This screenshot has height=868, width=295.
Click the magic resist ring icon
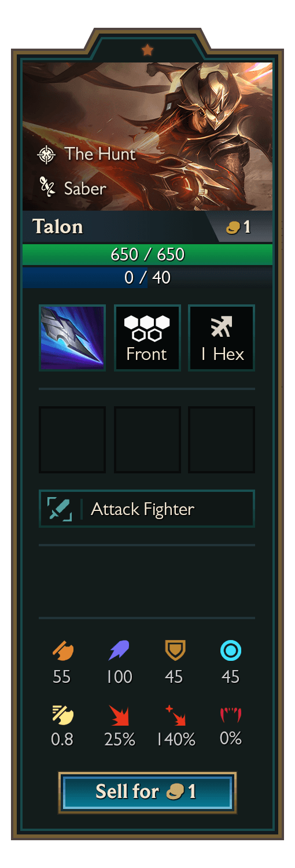(x=231, y=652)
